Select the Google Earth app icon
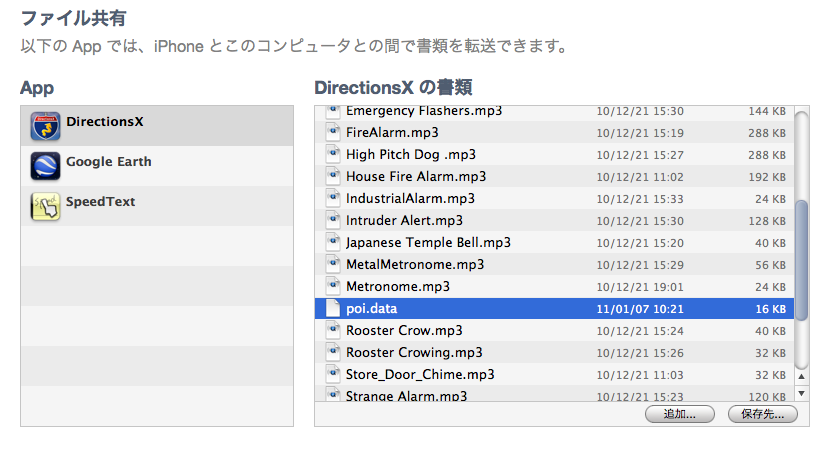The width and height of the screenshot is (834, 450). tap(45, 166)
